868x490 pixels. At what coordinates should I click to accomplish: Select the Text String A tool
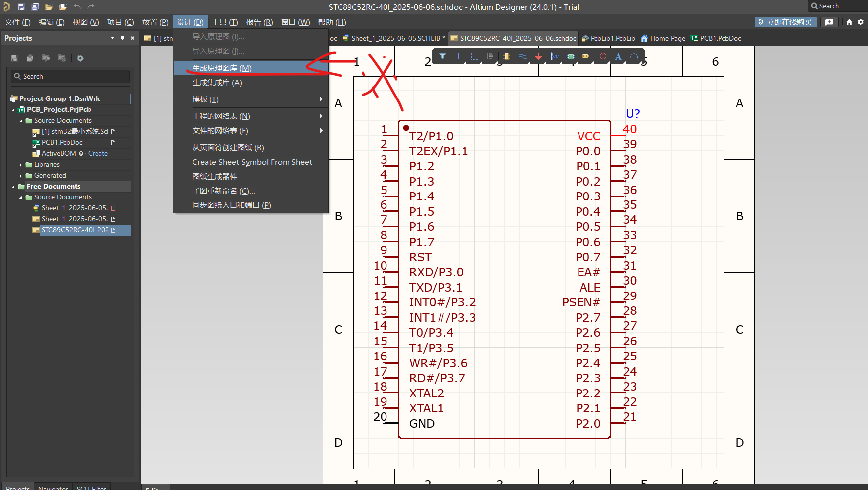618,56
